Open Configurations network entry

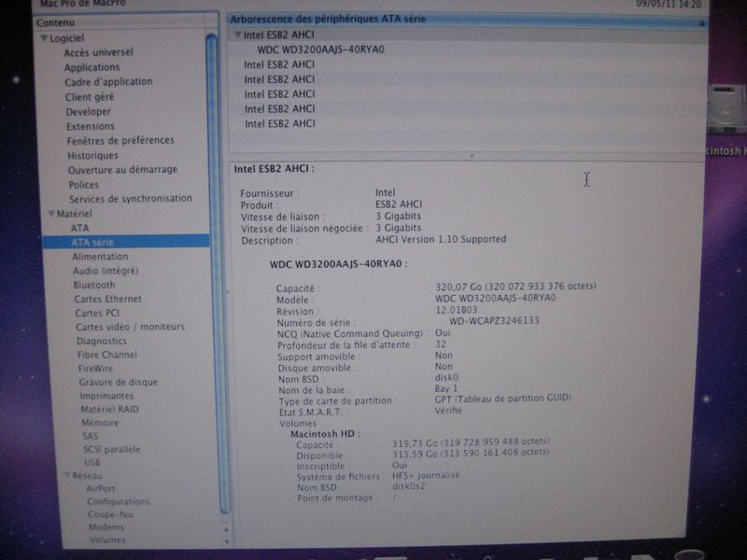coord(119,501)
